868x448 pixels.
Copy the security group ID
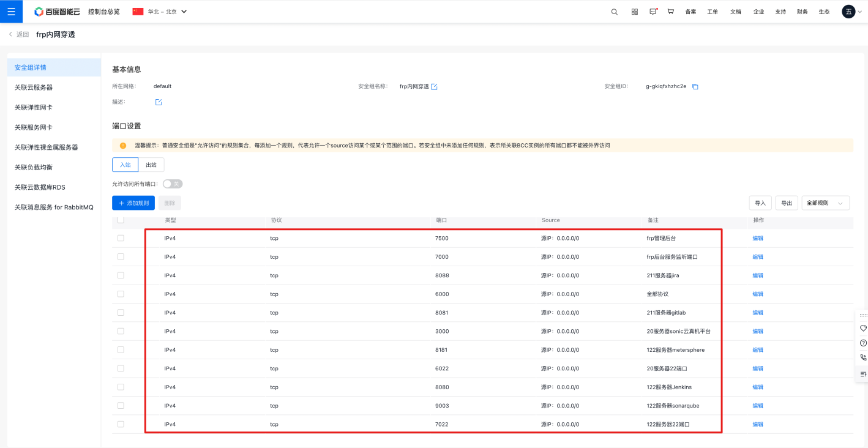coord(695,87)
